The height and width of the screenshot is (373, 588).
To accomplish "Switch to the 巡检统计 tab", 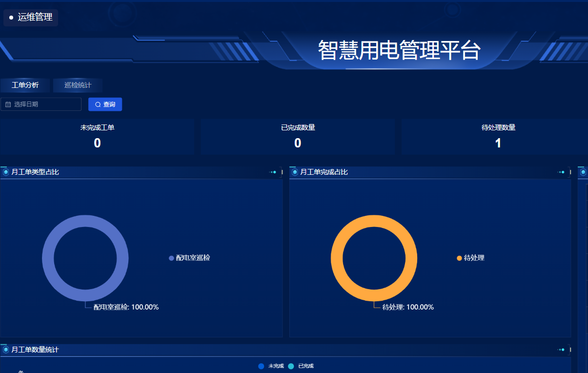I will (78, 85).
